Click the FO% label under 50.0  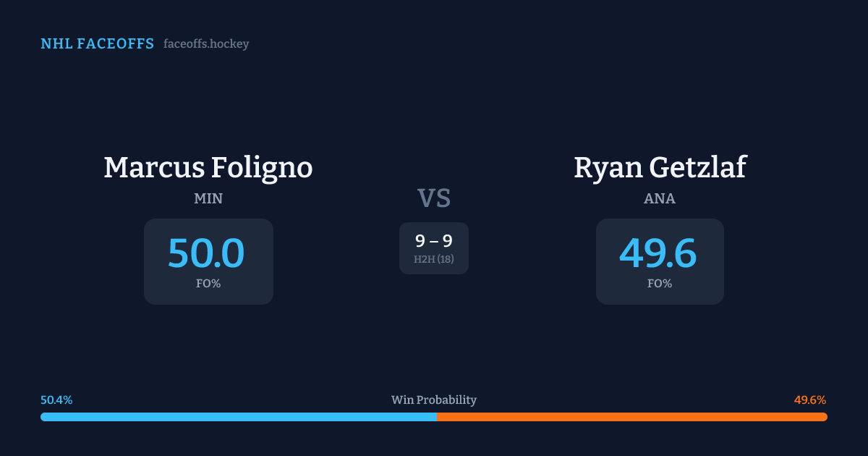tap(208, 284)
